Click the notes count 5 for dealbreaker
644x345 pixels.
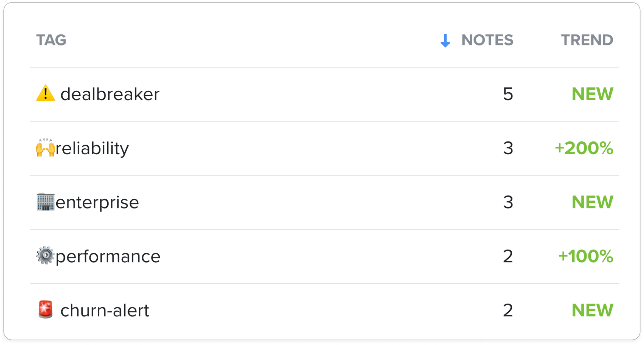[508, 94]
